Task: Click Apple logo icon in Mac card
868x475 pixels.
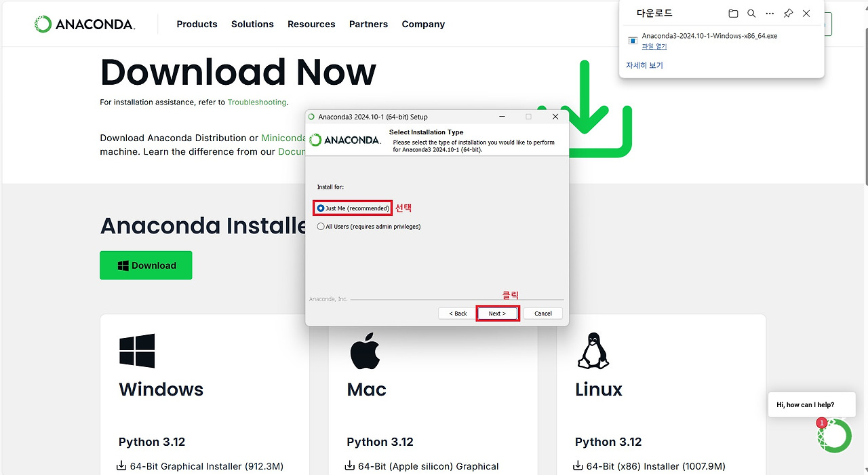Action: click(x=365, y=351)
